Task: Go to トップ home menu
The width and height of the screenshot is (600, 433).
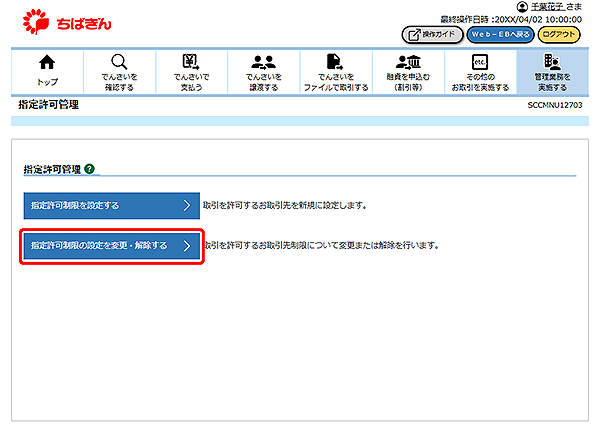Action: click(x=47, y=72)
